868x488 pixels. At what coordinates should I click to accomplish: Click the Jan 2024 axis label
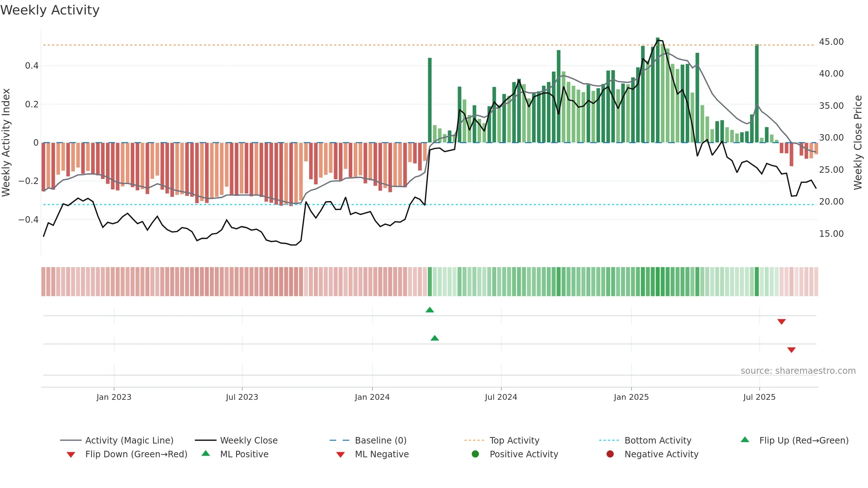tap(372, 397)
